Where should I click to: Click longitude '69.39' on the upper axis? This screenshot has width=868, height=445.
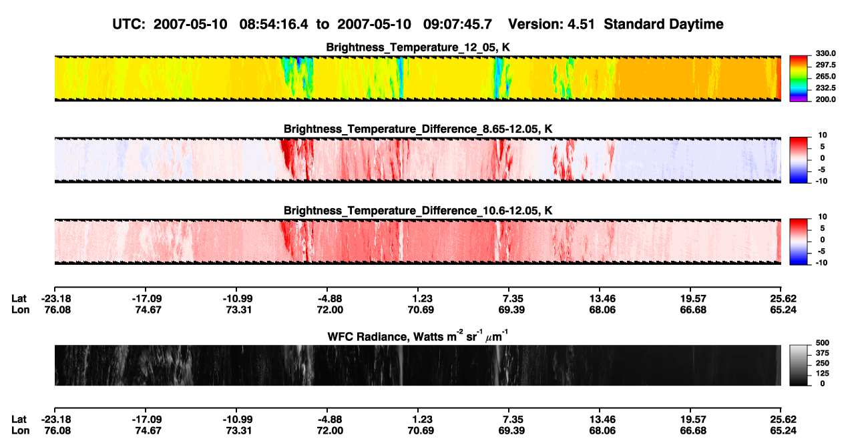coord(511,310)
